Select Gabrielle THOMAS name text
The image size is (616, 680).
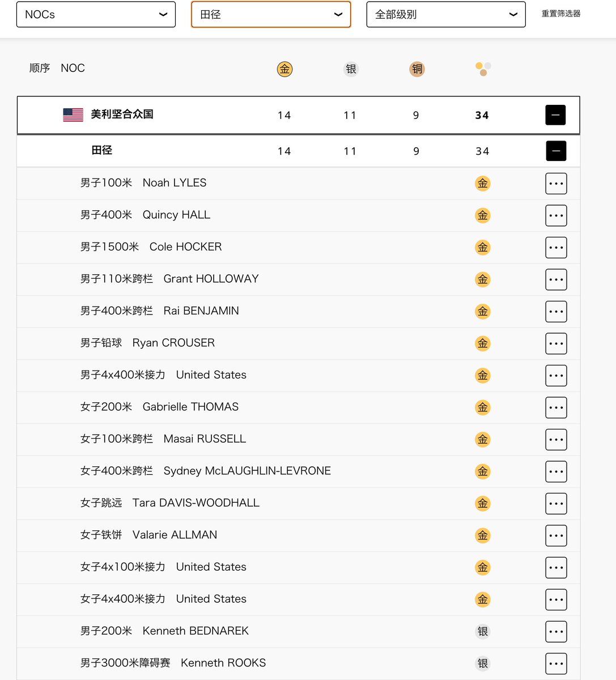[190, 407]
